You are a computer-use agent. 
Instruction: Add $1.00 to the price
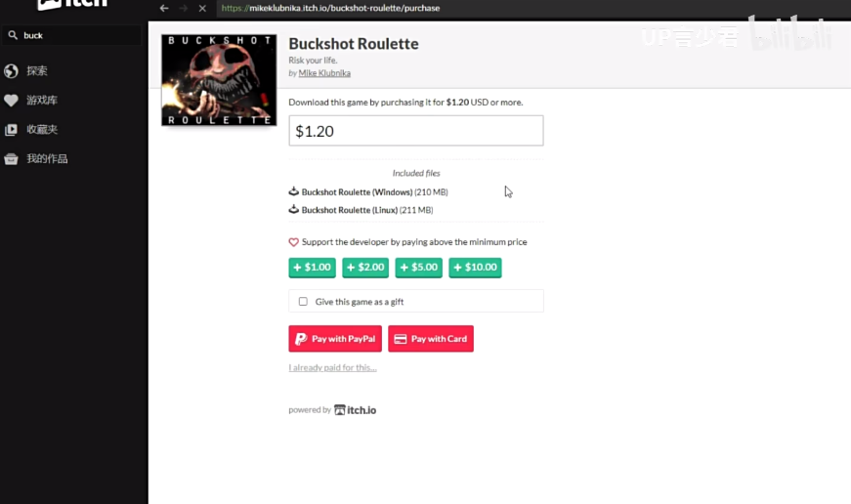(312, 268)
